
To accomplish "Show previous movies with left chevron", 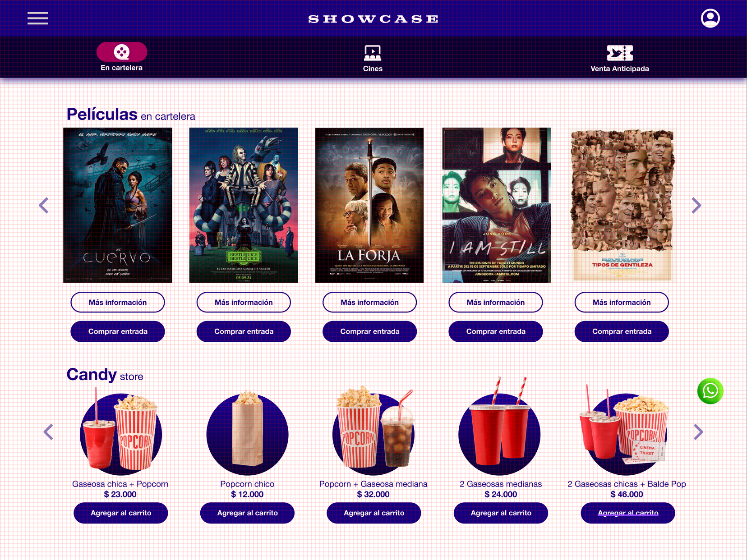I will click(44, 206).
